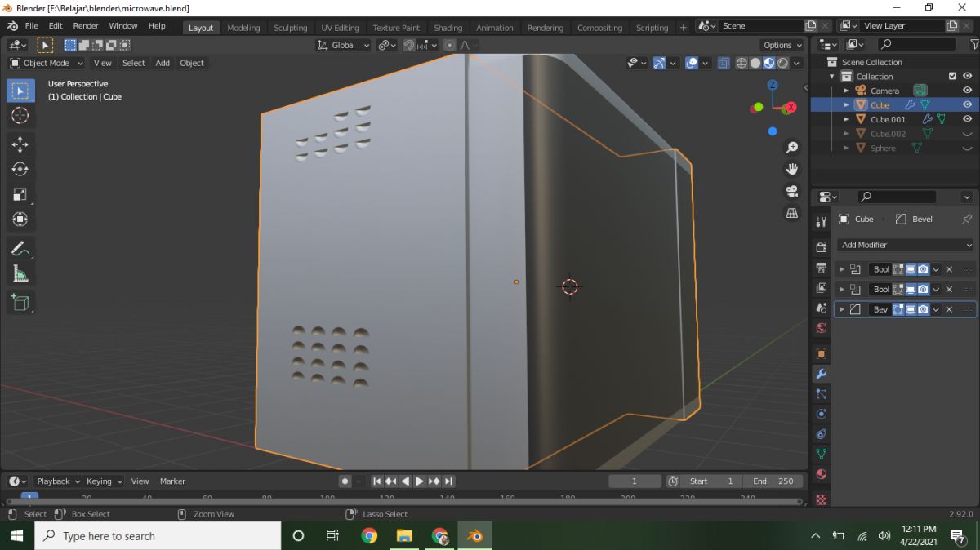Select the Cursor tool in left toolbar
This screenshot has width=980, height=550.
(20, 116)
